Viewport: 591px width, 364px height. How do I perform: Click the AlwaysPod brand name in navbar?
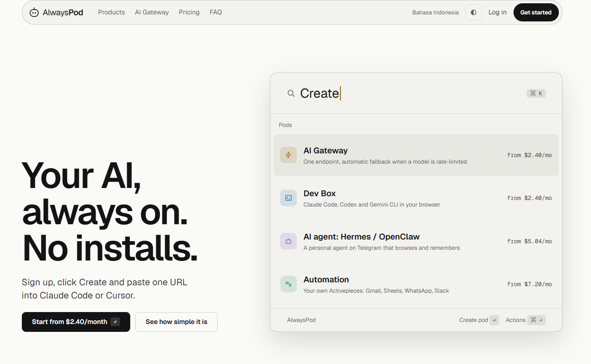click(63, 12)
